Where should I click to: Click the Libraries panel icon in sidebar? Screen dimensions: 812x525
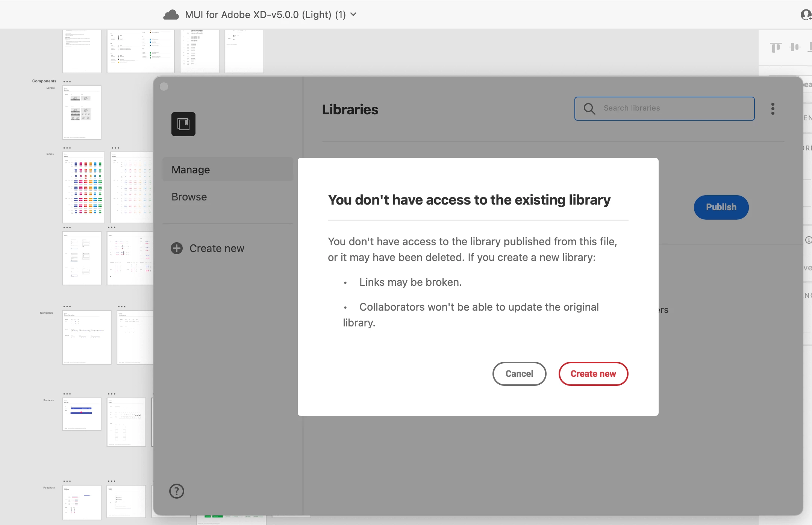tap(183, 124)
